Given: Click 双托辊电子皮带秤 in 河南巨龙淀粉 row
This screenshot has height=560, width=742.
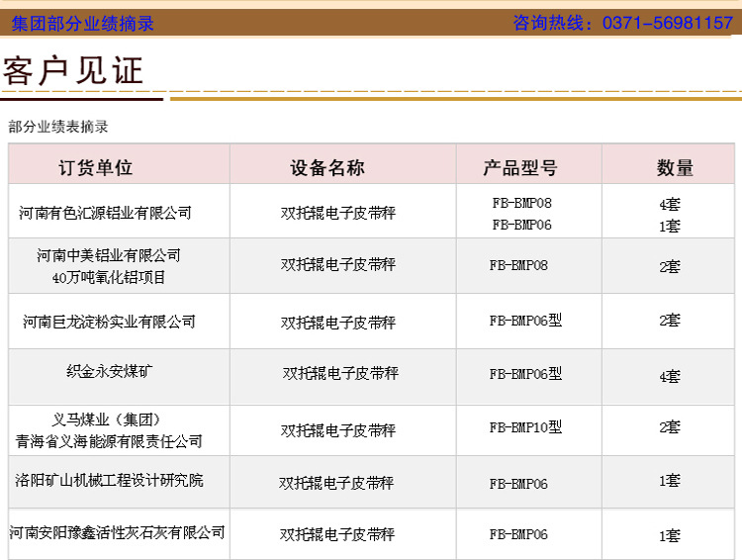Looking at the screenshot, I should pos(338,323).
